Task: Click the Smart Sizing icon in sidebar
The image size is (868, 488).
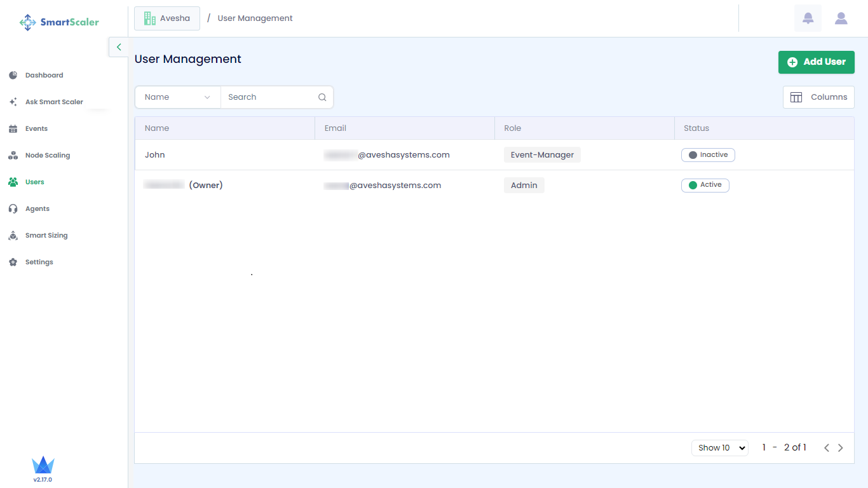Action: (13, 236)
